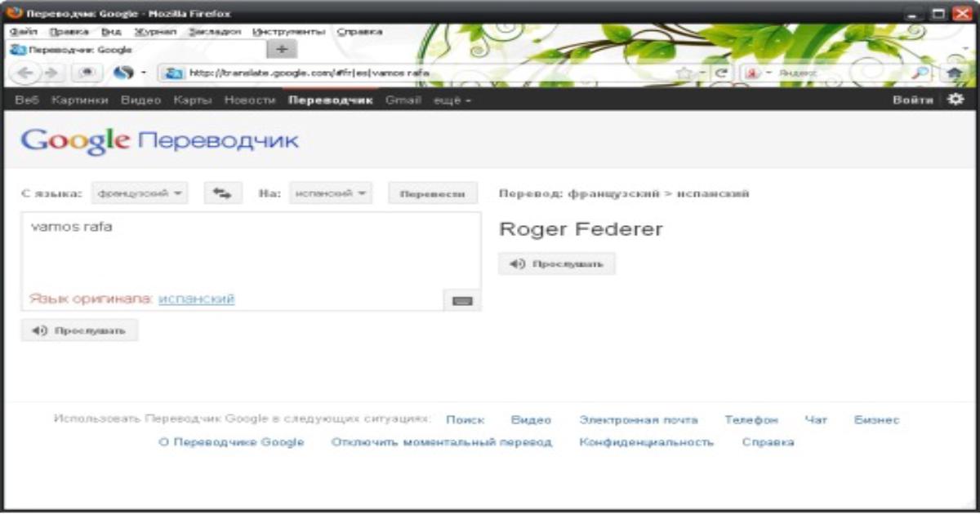The image size is (980, 514).
Task: Open the Инструменты menu
Action: pos(289,32)
